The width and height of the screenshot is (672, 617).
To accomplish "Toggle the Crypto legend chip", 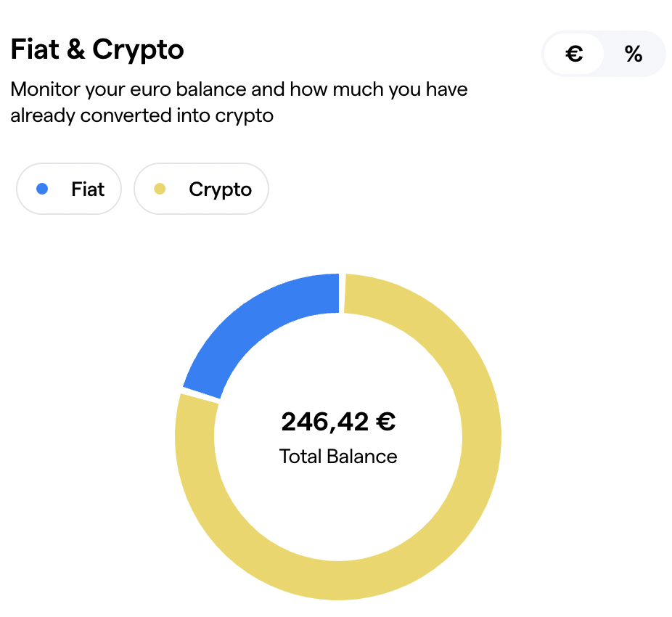I will [x=202, y=189].
